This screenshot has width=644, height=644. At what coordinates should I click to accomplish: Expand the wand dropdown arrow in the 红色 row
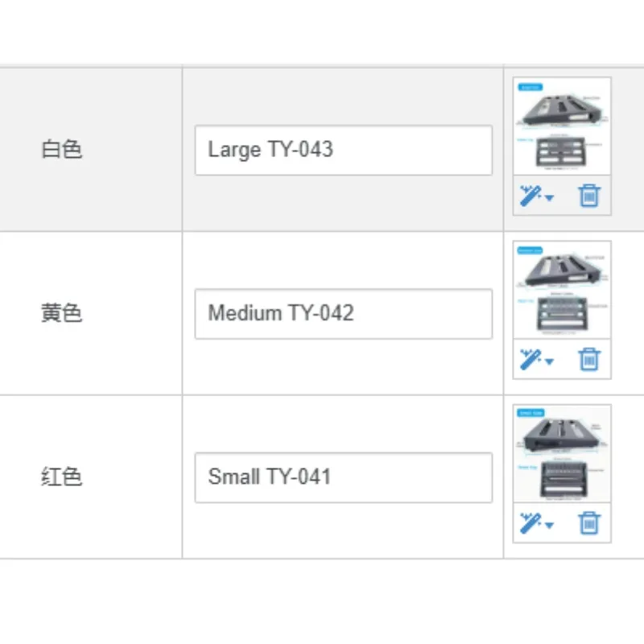549,525
